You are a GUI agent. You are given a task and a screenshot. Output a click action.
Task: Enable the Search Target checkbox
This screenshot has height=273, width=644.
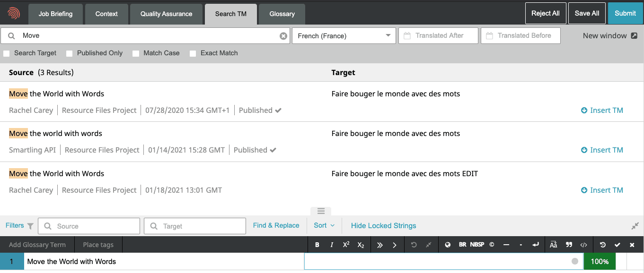pos(7,53)
